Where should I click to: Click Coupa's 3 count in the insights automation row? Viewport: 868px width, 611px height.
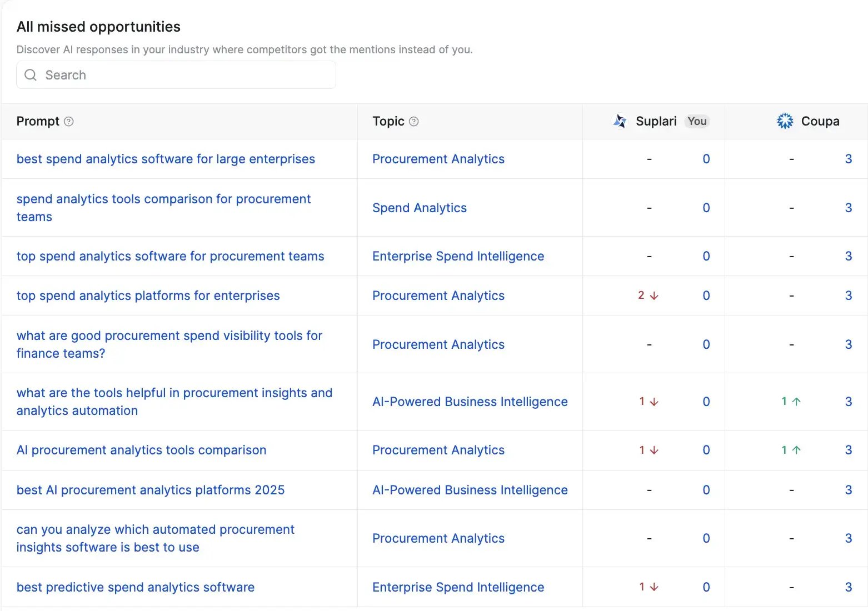point(849,402)
